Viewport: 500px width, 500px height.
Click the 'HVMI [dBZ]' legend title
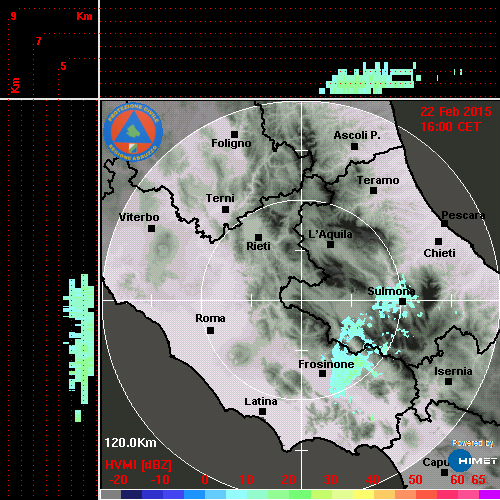[x=138, y=465]
